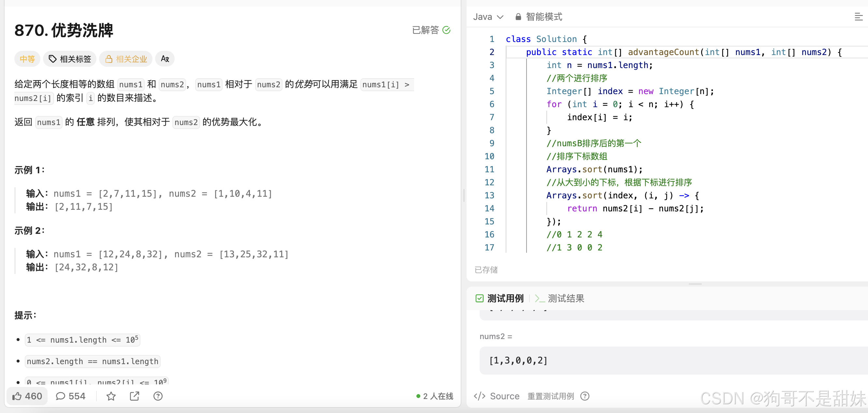868x413 pixels.
Task: Open the feedback question-mark icon at bottom
Action: (158, 396)
